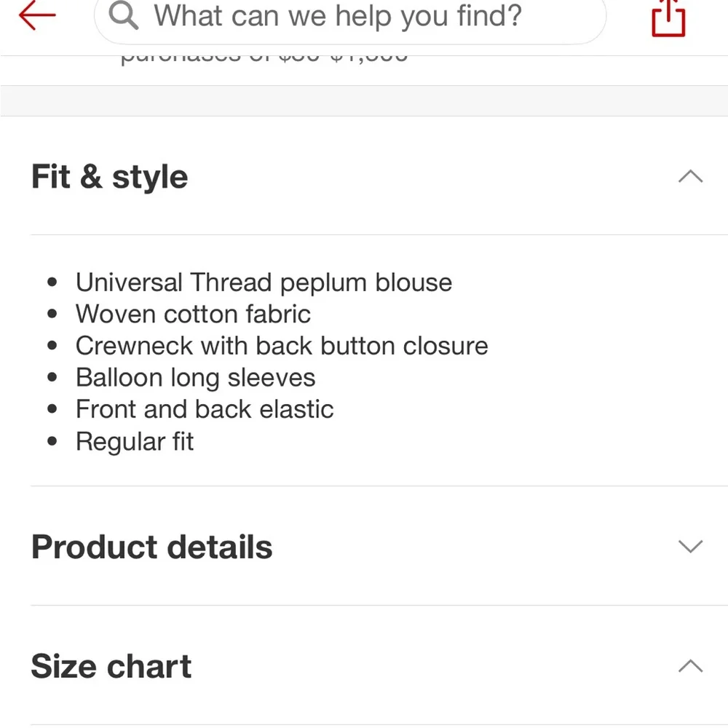The image size is (728, 728).
Task: Tap the Size chart heading
Action: click(x=111, y=666)
